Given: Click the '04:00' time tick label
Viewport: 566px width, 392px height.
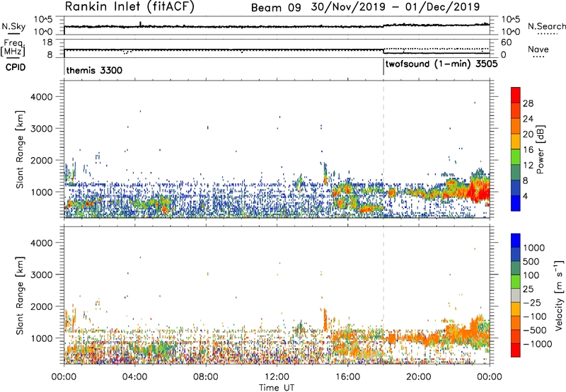Looking at the screenshot, I should [134, 377].
